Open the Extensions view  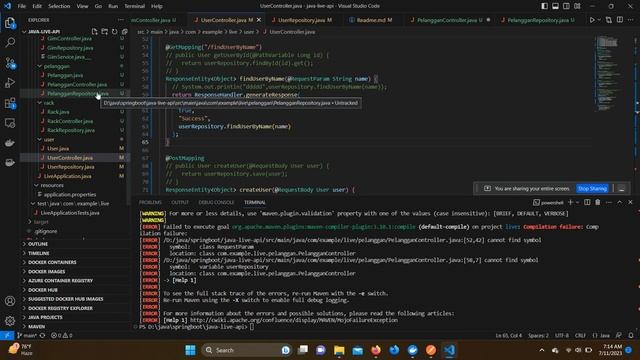[10, 103]
